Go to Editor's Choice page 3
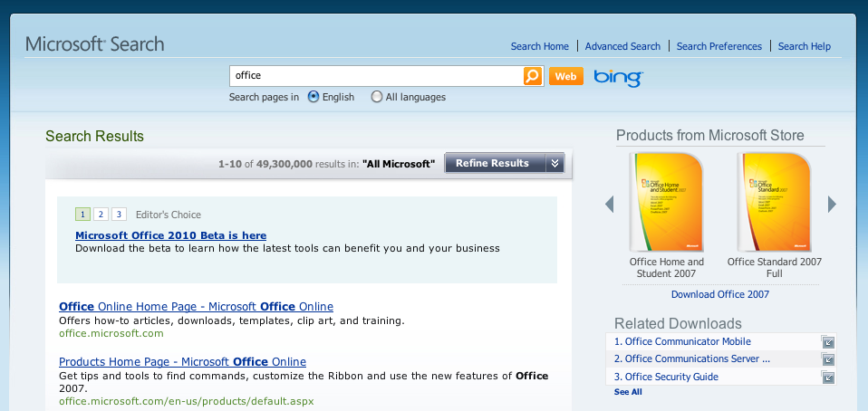868x411 pixels. pyautogui.click(x=119, y=215)
